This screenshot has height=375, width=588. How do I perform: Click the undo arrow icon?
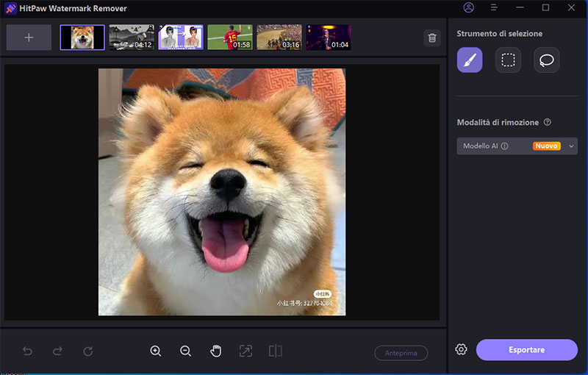coord(28,351)
